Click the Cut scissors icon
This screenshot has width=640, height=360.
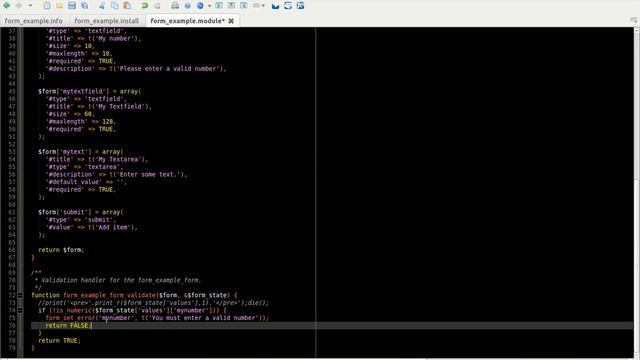click(x=102, y=6)
